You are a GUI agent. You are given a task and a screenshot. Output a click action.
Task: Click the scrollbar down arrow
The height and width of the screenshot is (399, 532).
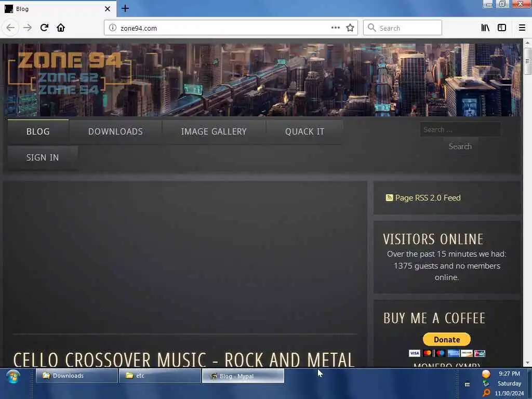(x=527, y=363)
